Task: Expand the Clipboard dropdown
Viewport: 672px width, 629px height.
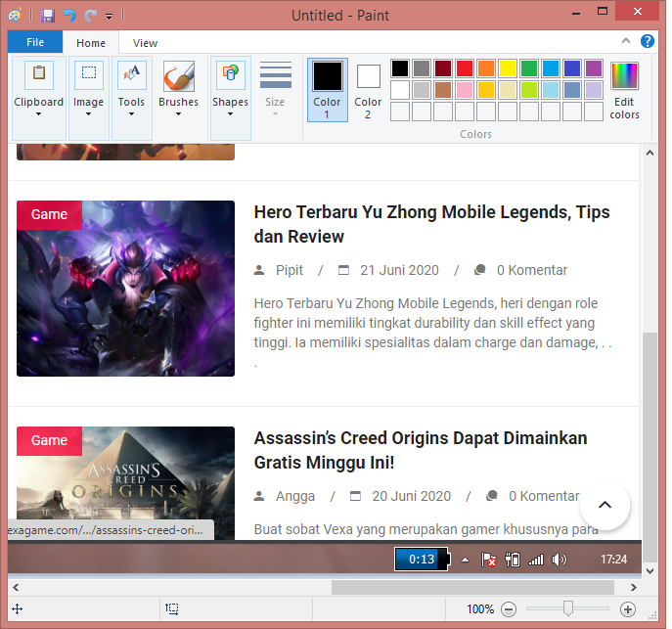Action: (39, 113)
